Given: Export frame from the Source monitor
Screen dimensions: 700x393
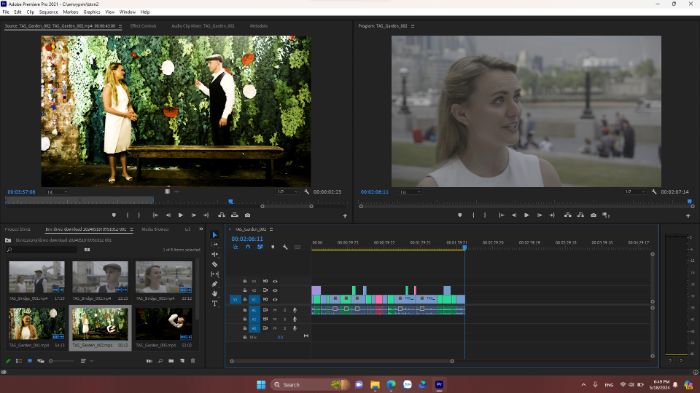Looking at the screenshot, I should pos(247,215).
